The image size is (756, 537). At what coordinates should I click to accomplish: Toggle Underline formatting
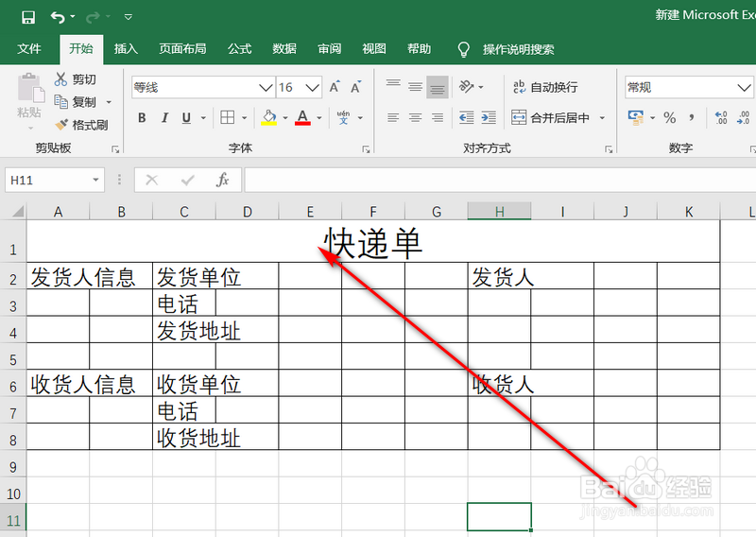pyautogui.click(x=186, y=117)
